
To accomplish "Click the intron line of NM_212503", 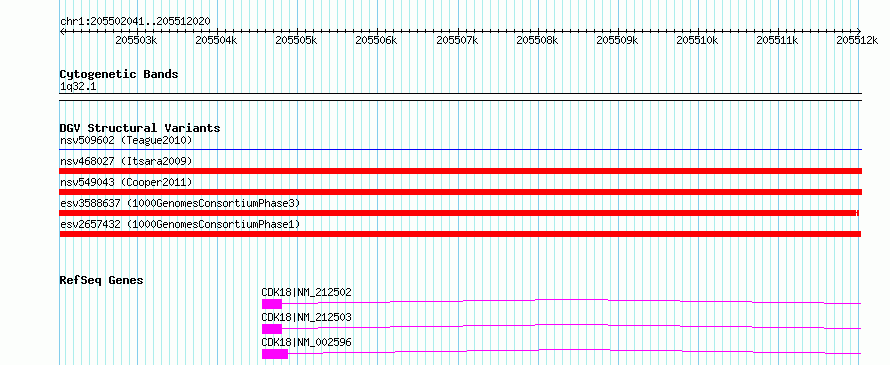I will [x=572, y=325].
